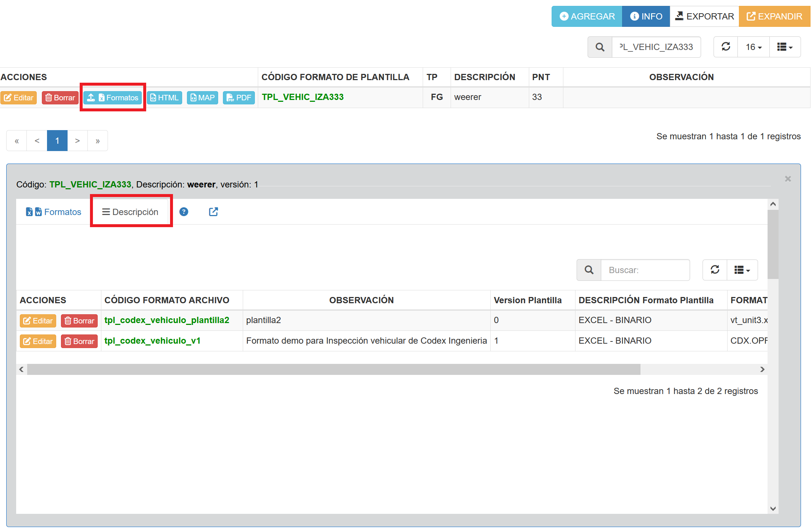Switch to the Descripción tab
This screenshot has width=812, height=530.
130,212
